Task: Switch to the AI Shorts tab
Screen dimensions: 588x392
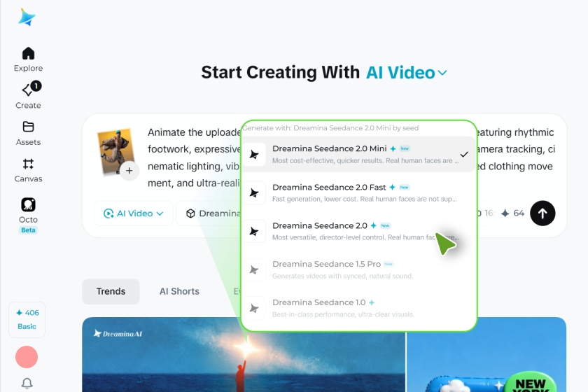Action: click(x=179, y=291)
